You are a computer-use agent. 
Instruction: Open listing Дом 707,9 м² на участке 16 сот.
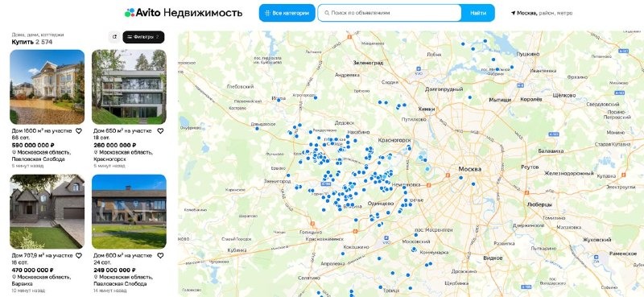click(42, 259)
